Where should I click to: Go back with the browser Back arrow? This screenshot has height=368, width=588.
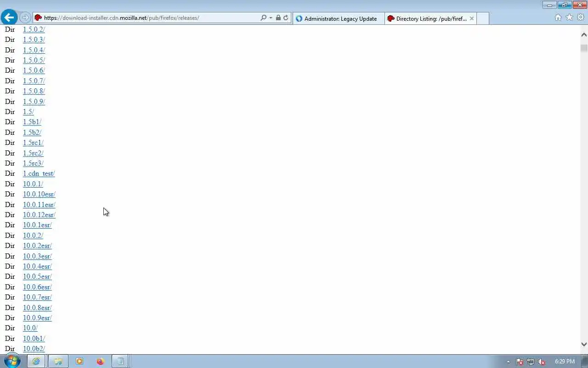(9, 17)
